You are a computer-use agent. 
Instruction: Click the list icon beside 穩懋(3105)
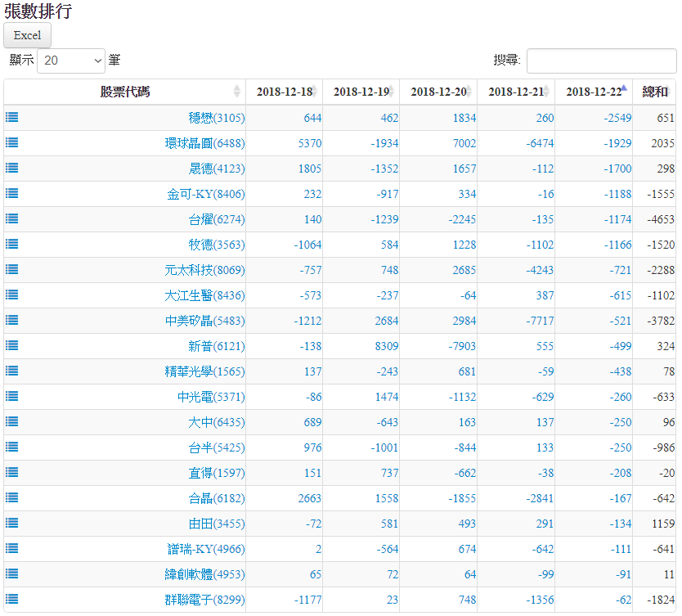click(12, 117)
